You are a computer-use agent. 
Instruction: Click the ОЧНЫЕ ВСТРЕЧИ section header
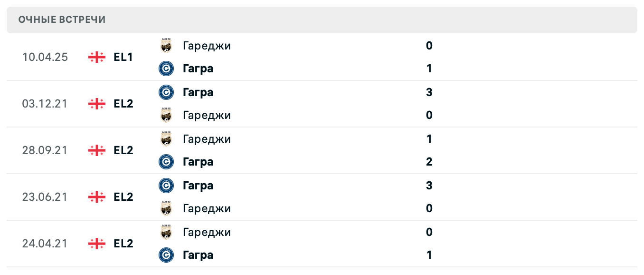pos(61,20)
